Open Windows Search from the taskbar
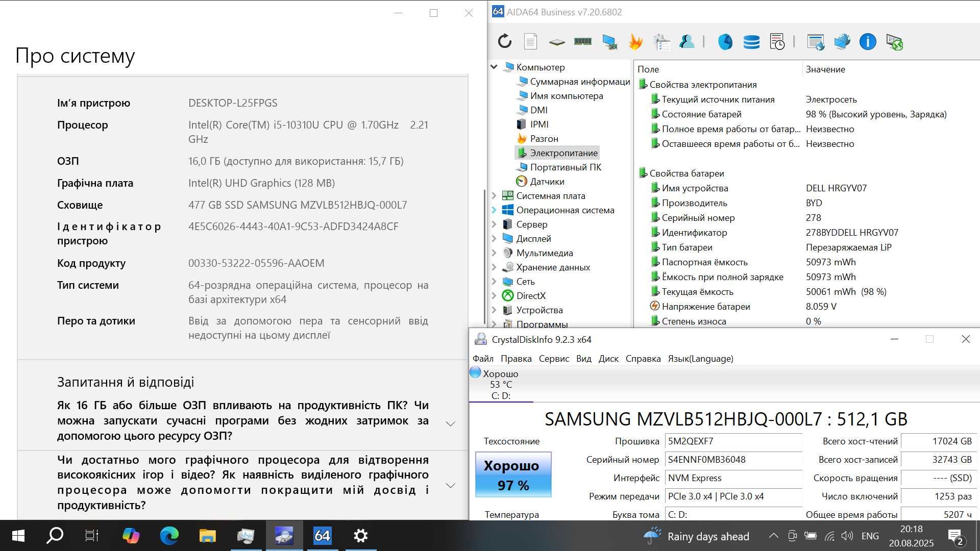Viewport: 980px width, 551px height. tap(55, 536)
